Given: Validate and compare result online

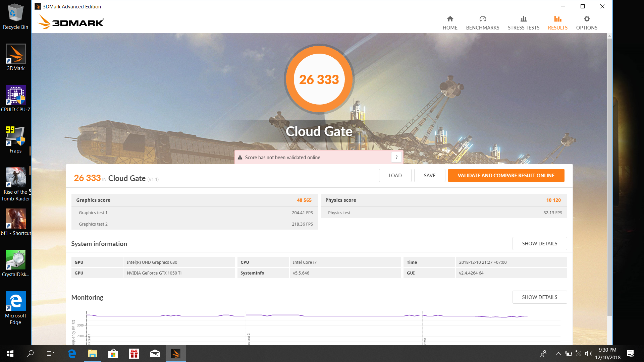Looking at the screenshot, I should (x=506, y=175).
